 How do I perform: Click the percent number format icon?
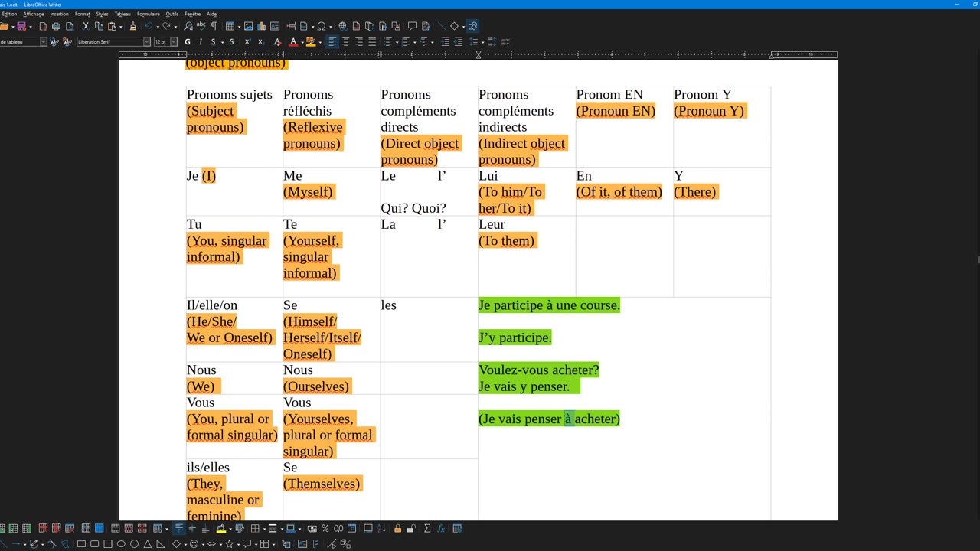pos(325,529)
